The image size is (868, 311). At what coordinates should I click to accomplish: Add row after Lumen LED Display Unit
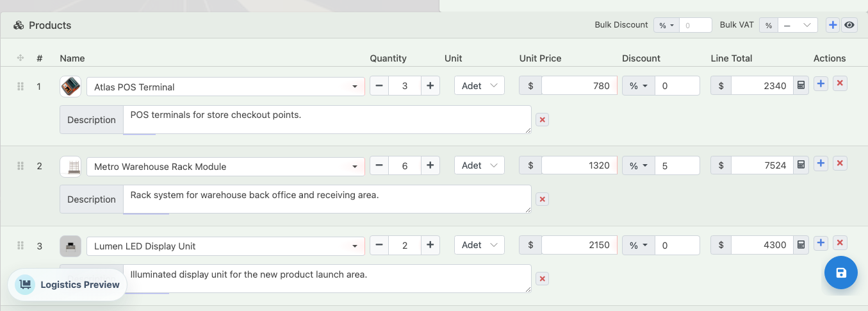click(821, 242)
